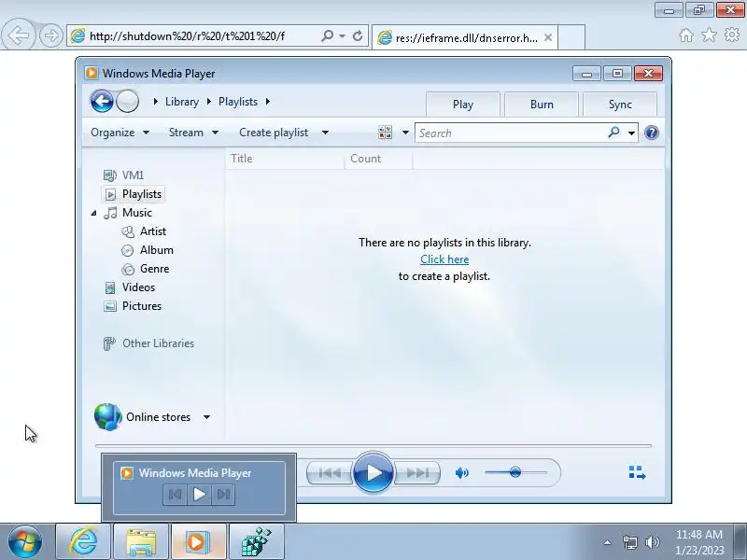The height and width of the screenshot is (560, 747).
Task: Expand breadcrumb arrow after Library
Action: [x=208, y=102]
